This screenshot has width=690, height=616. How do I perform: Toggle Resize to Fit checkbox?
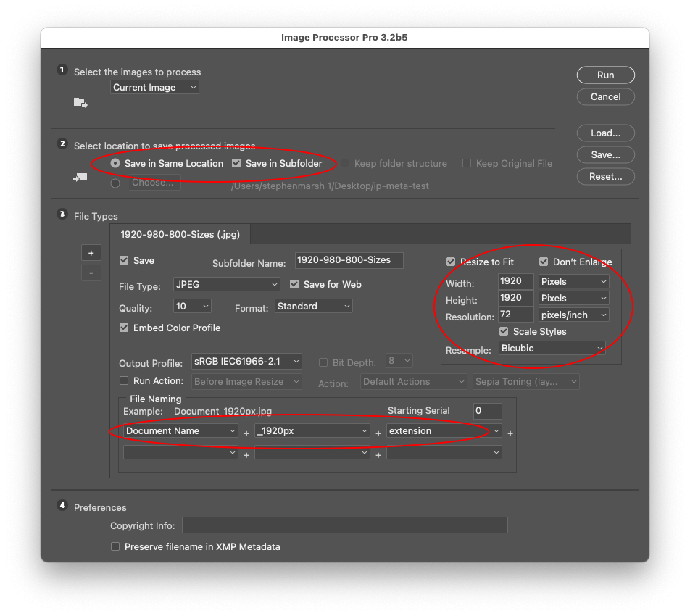tap(451, 262)
